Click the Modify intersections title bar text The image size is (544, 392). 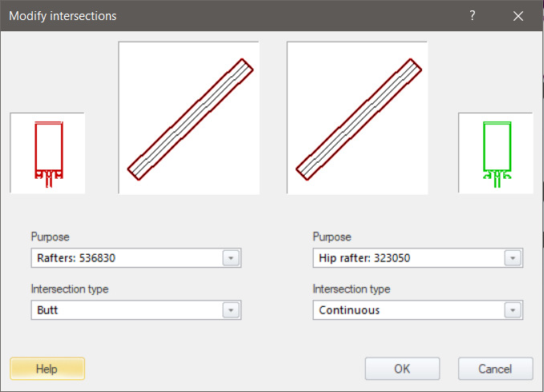pyautogui.click(x=63, y=15)
